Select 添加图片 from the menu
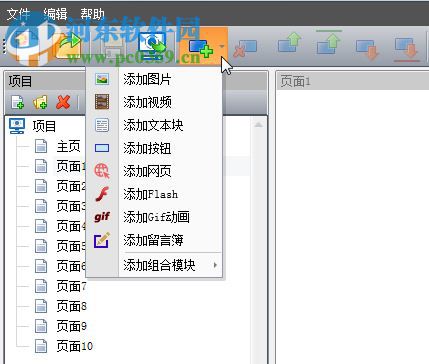 (x=154, y=79)
